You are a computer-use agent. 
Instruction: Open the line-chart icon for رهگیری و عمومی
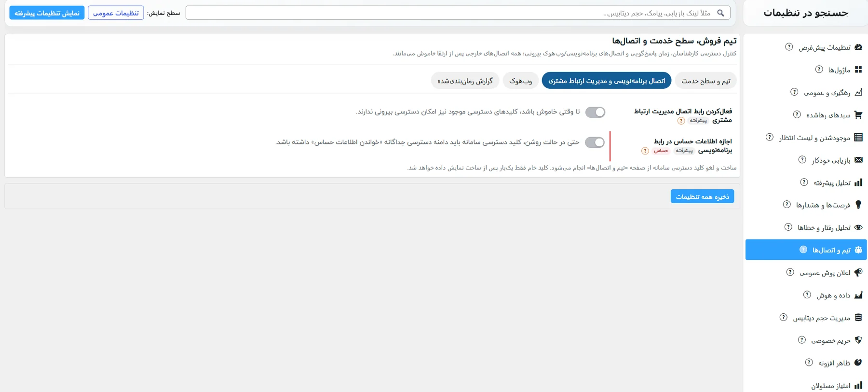tap(858, 92)
